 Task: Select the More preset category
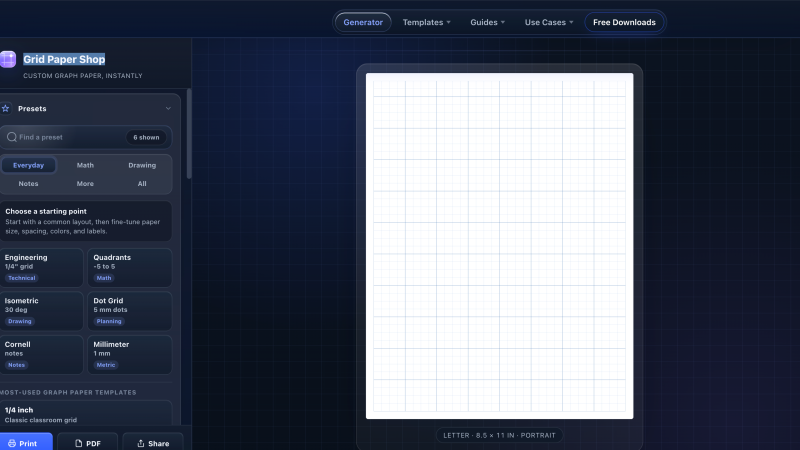(x=85, y=184)
